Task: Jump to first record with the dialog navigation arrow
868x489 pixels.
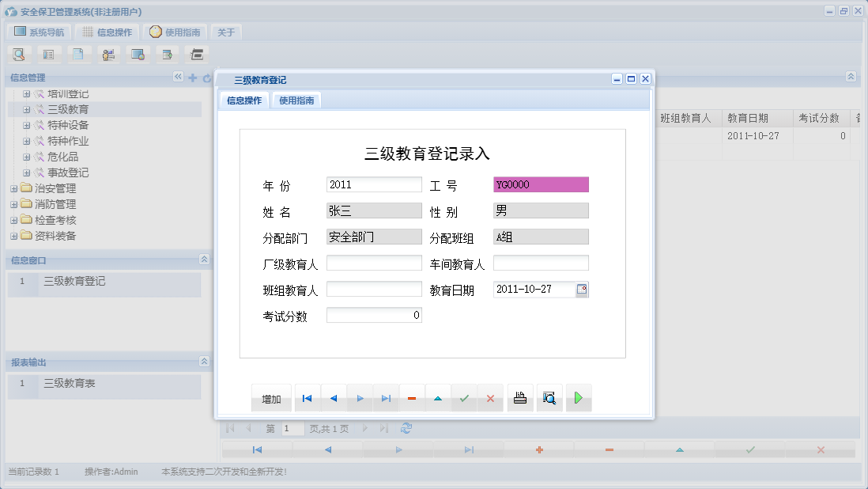Action: (307, 398)
